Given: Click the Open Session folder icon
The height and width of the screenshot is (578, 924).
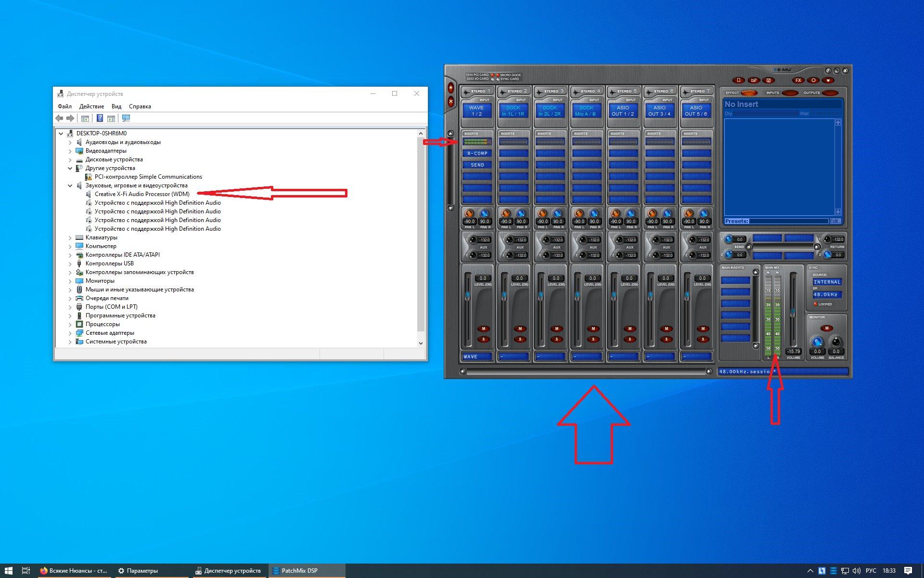Looking at the screenshot, I should click(x=754, y=80).
